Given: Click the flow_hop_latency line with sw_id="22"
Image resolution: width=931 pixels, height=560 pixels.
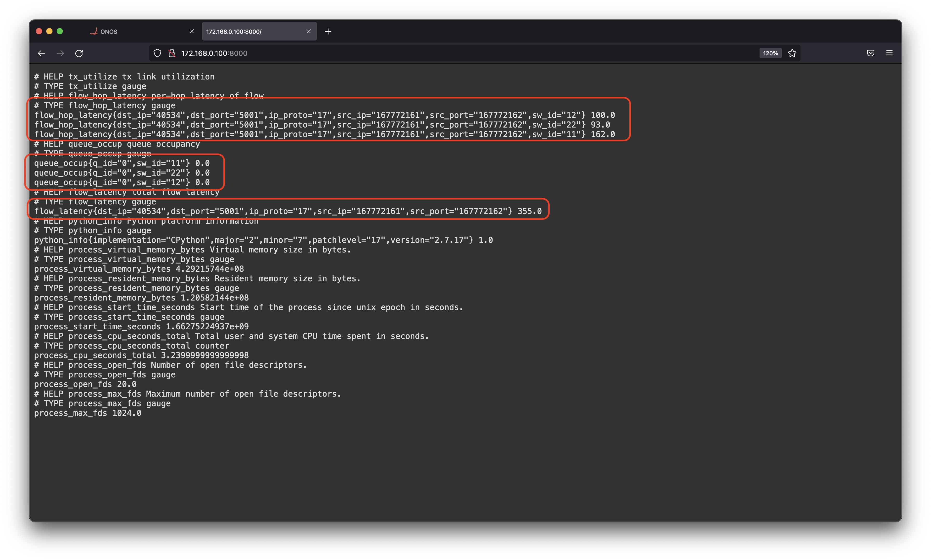Looking at the screenshot, I should click(x=322, y=125).
